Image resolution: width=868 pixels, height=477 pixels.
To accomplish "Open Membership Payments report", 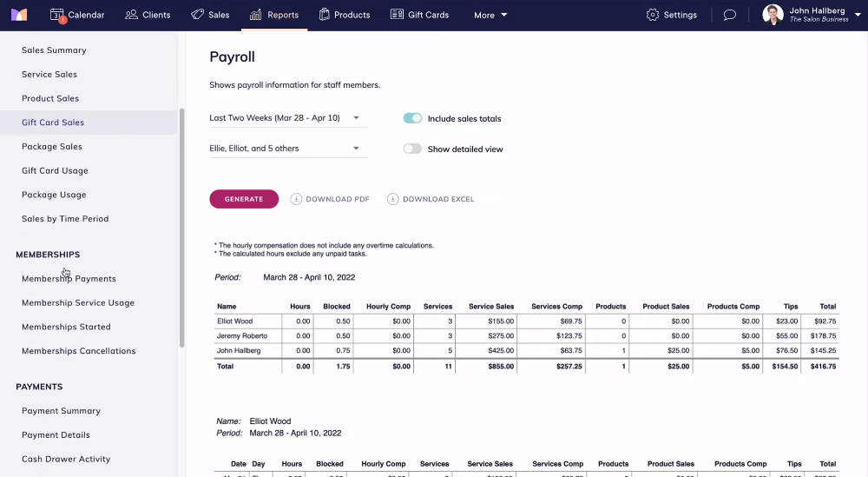I will tap(69, 279).
